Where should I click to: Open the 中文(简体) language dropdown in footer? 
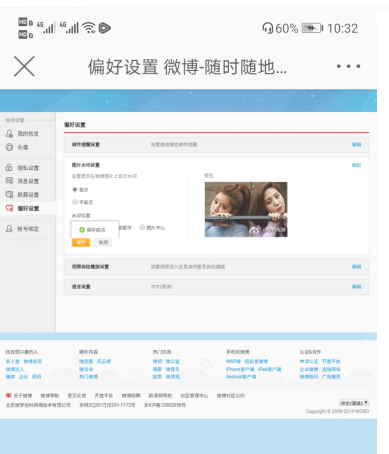tap(354, 403)
